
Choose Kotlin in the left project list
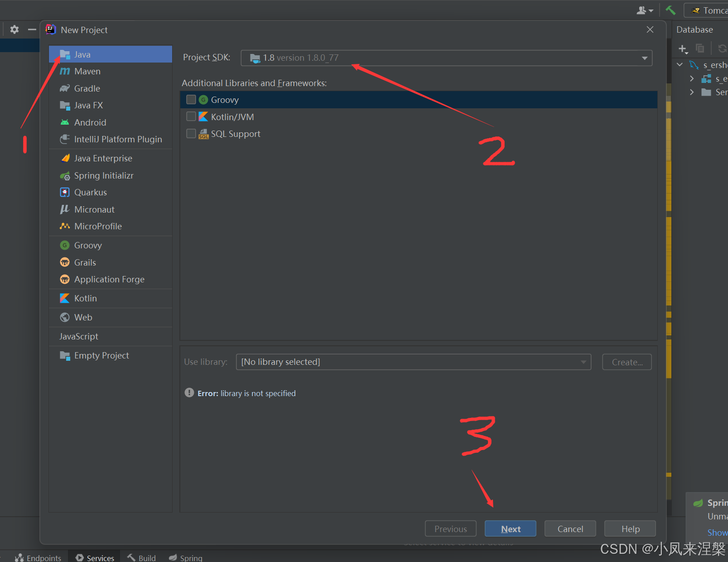(110, 298)
